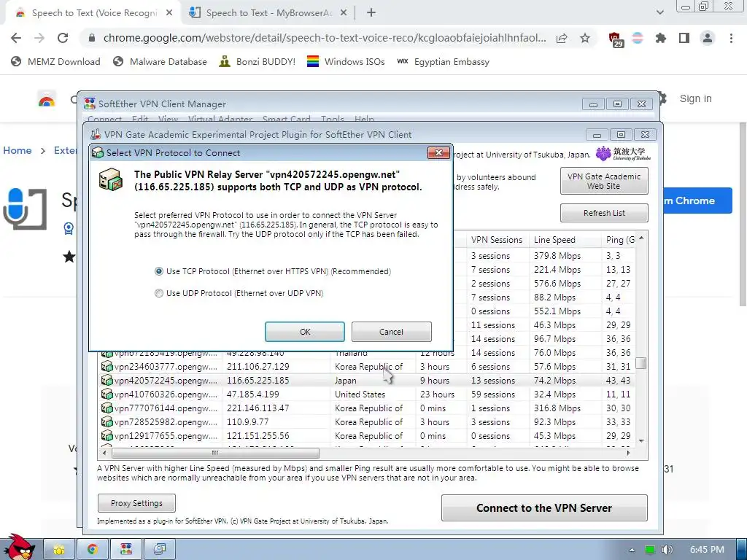
Task: Toggle Chrome side panel icon
Action: [x=684, y=38]
